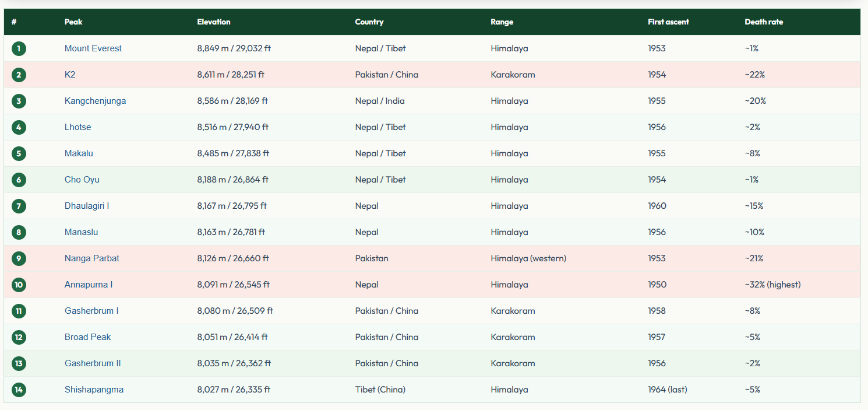Click the Death rate column header

(764, 22)
